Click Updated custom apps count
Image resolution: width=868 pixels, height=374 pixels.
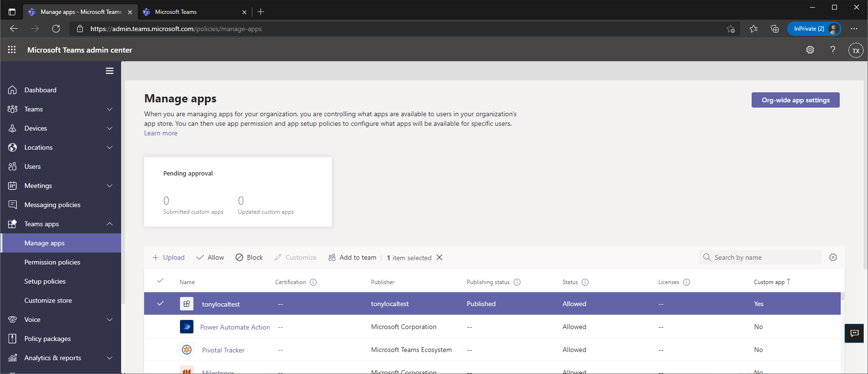(x=241, y=201)
